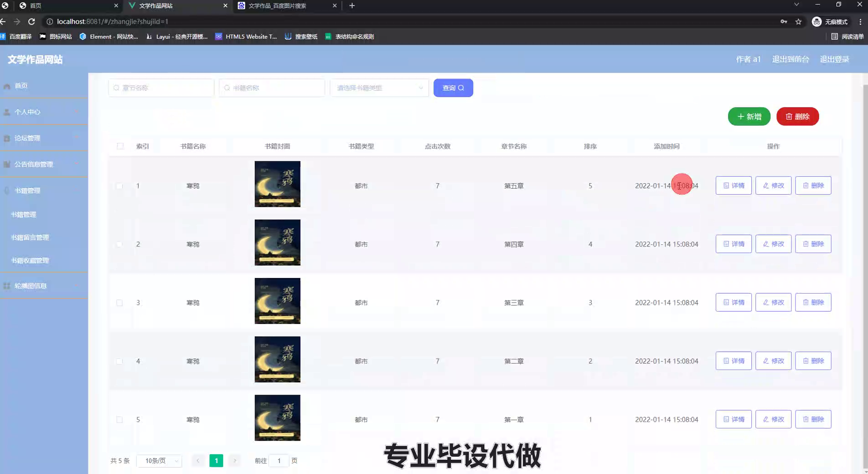Select page 1 in the pagination
Viewport: 868px width, 474px height.
coord(216,461)
